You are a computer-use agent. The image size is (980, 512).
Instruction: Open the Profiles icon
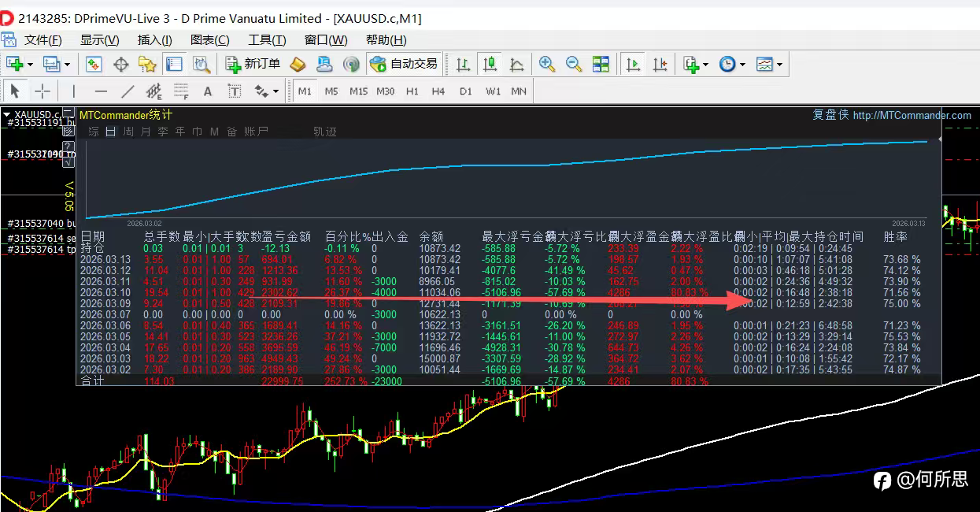coord(52,64)
